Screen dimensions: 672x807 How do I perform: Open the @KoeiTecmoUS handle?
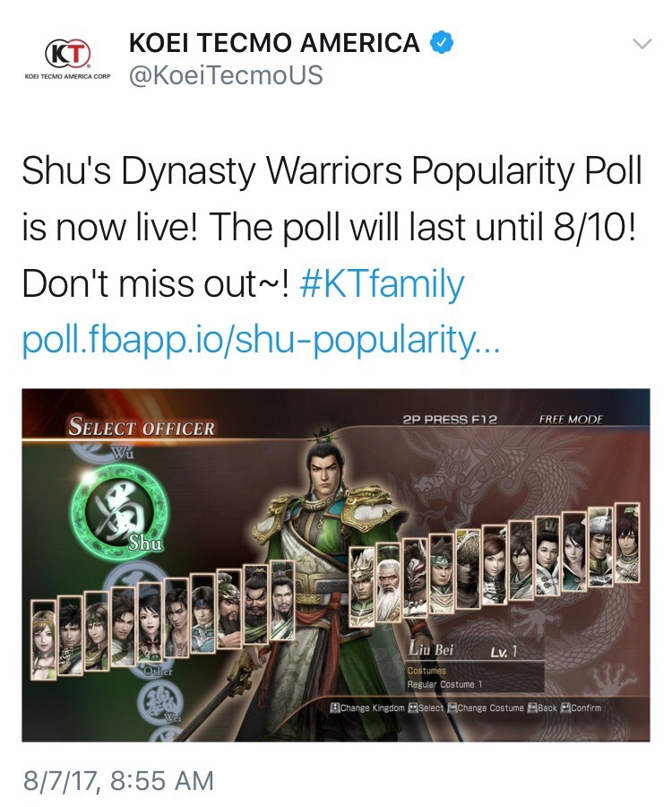pos(226,75)
